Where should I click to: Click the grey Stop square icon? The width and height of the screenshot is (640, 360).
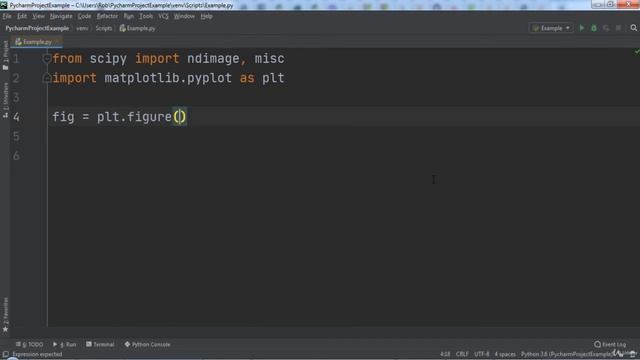pyautogui.click(x=619, y=28)
